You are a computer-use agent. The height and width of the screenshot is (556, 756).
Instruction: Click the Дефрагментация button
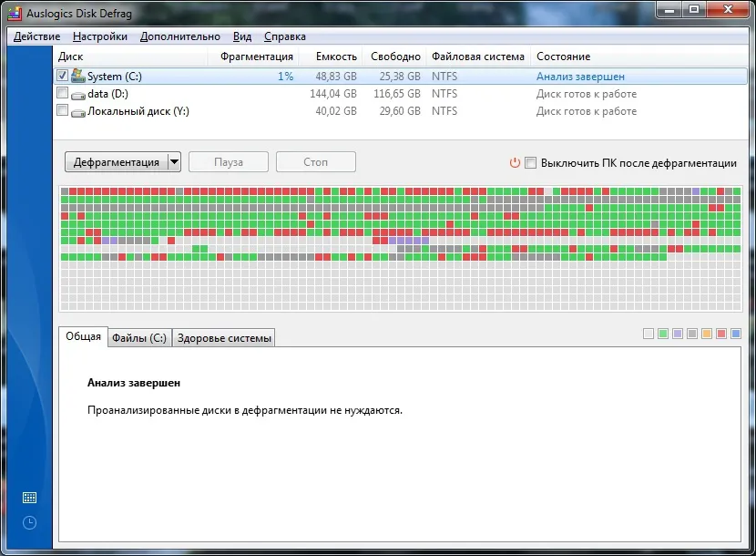click(117, 162)
